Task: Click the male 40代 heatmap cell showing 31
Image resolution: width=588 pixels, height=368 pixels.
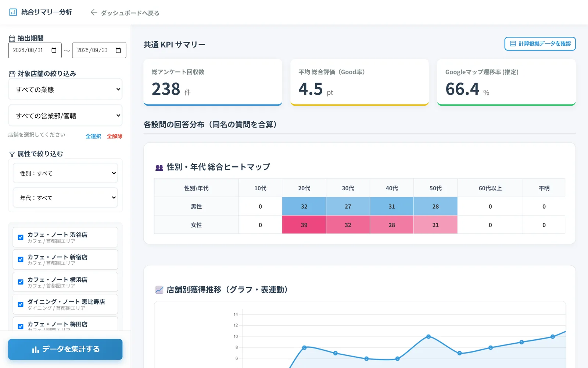Action: click(x=392, y=206)
